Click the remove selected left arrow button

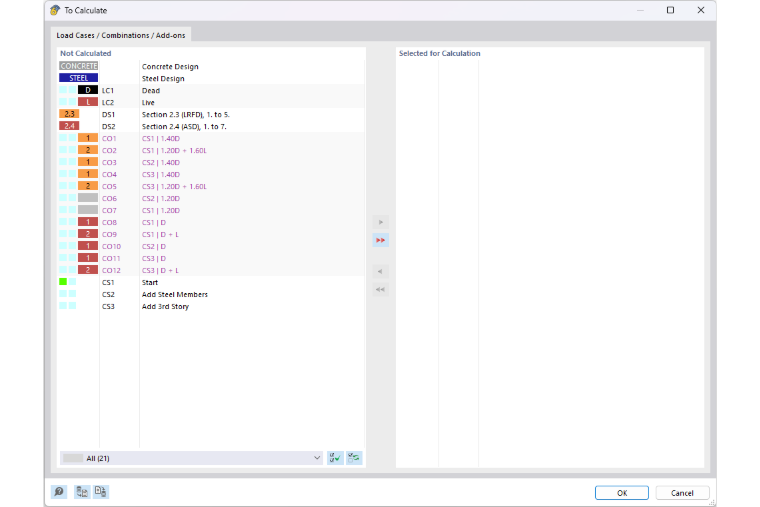pyautogui.click(x=380, y=271)
